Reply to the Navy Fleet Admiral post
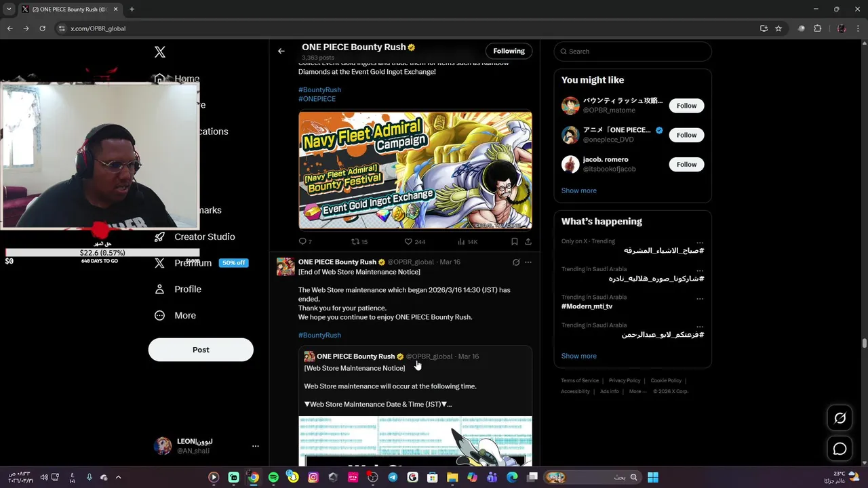Viewport: 868px width, 488px height. [305, 241]
